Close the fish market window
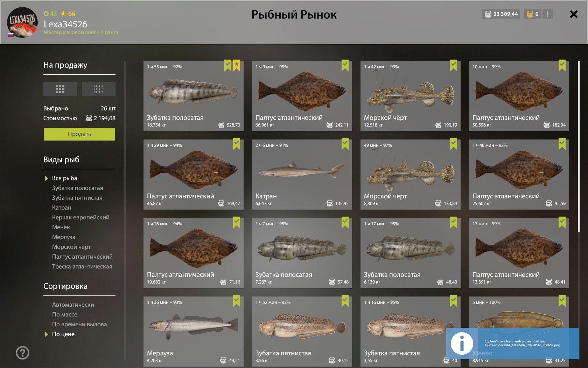 [x=574, y=14]
